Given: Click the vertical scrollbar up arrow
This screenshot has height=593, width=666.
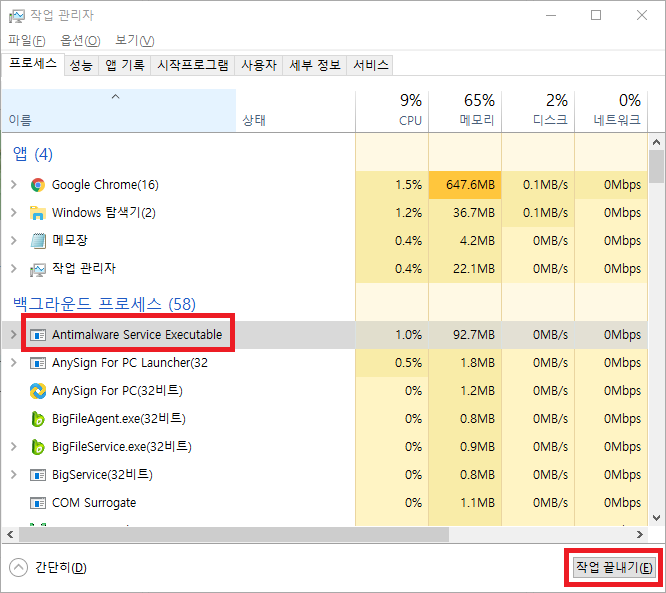Looking at the screenshot, I should pyautogui.click(x=657, y=142).
